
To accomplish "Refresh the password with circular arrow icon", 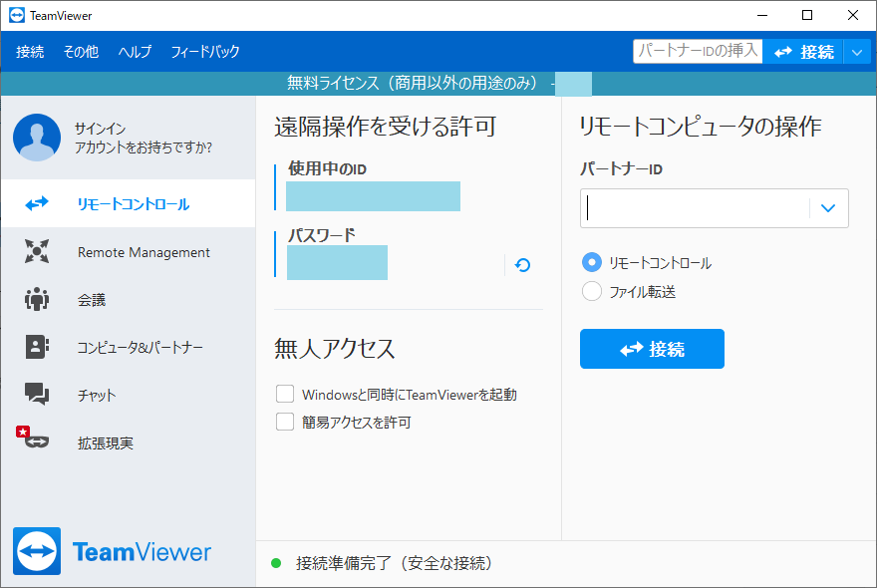I will pyautogui.click(x=522, y=265).
